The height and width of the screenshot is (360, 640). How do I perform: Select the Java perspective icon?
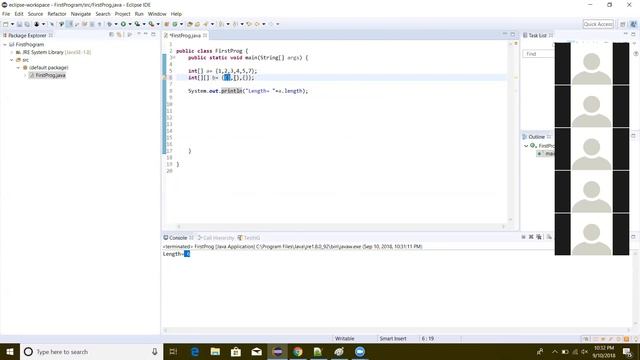tap(633, 24)
